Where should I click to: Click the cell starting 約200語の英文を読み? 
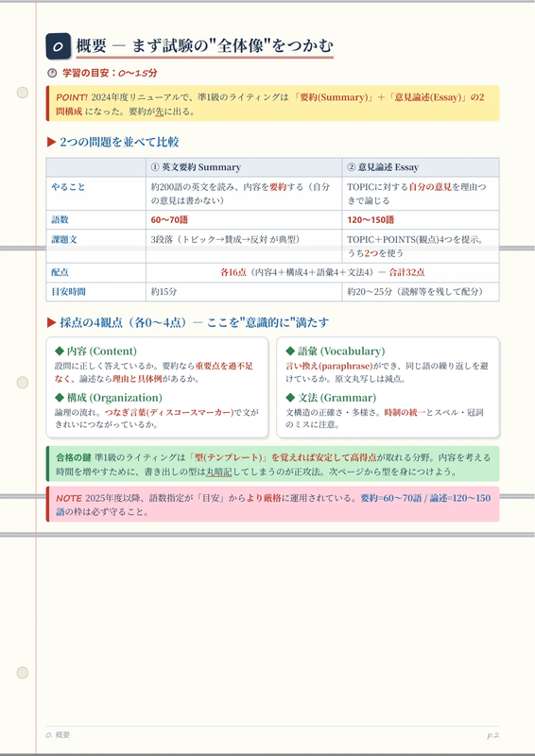[x=244, y=194]
